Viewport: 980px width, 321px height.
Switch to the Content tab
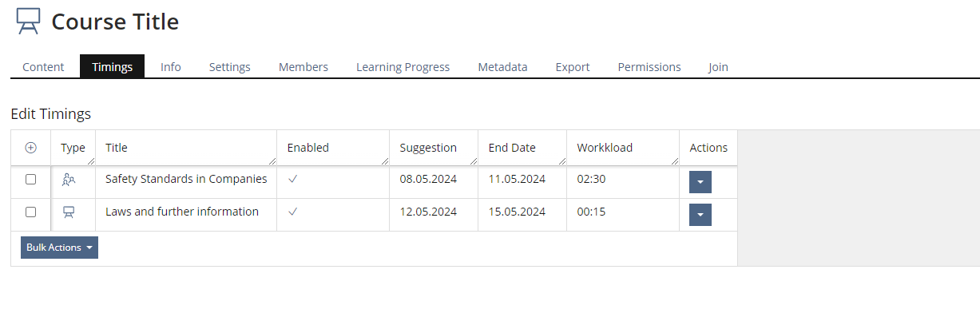43,67
